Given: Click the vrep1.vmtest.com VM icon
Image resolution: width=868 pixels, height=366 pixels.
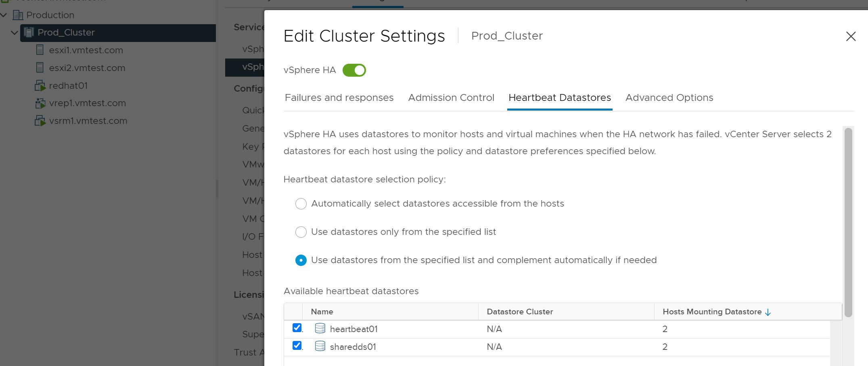Looking at the screenshot, I should coord(40,103).
